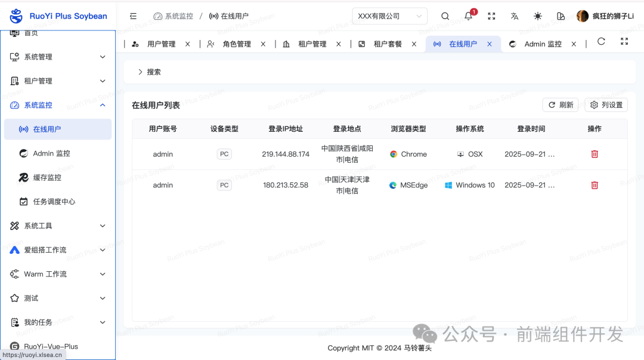
Task: Click the fullscreen expand icon in header
Action: point(491,16)
